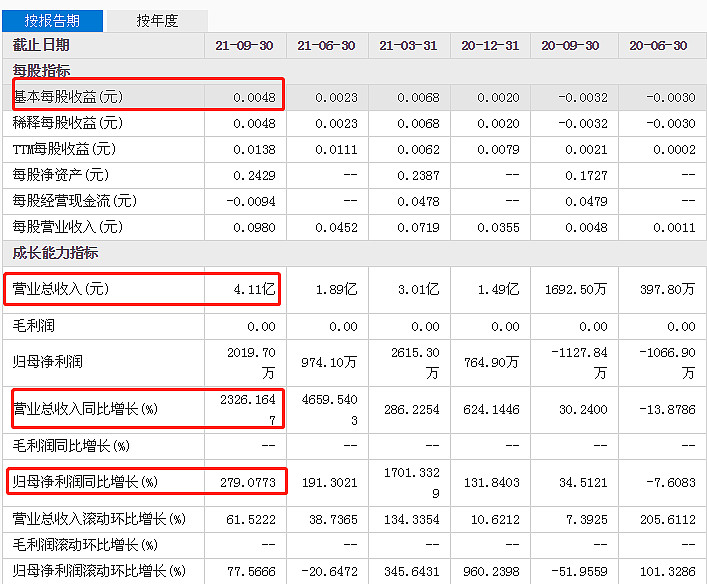The width and height of the screenshot is (707, 584).
Task: Switch to the 按年度 tab
Action: coord(157,21)
